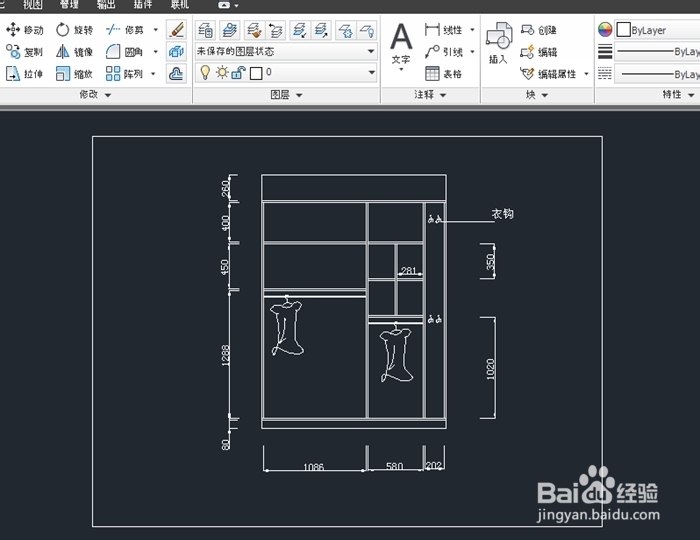Select the Copy (复制) tool
The image size is (700, 540).
click(x=25, y=52)
